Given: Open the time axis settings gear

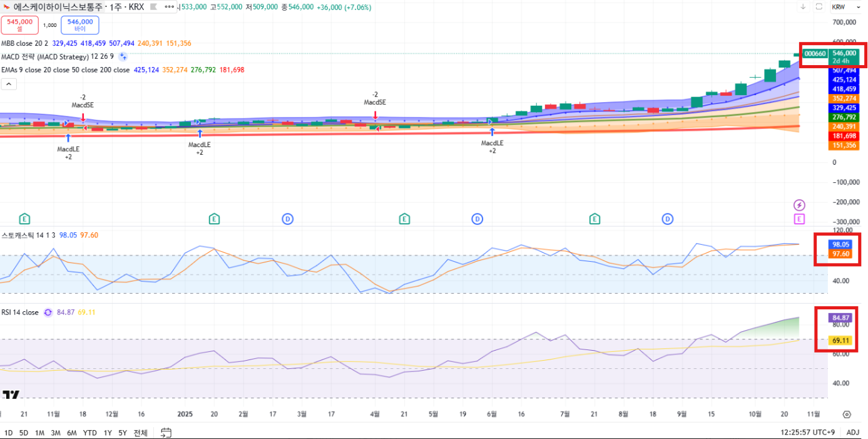Looking at the screenshot, I should point(847,415).
